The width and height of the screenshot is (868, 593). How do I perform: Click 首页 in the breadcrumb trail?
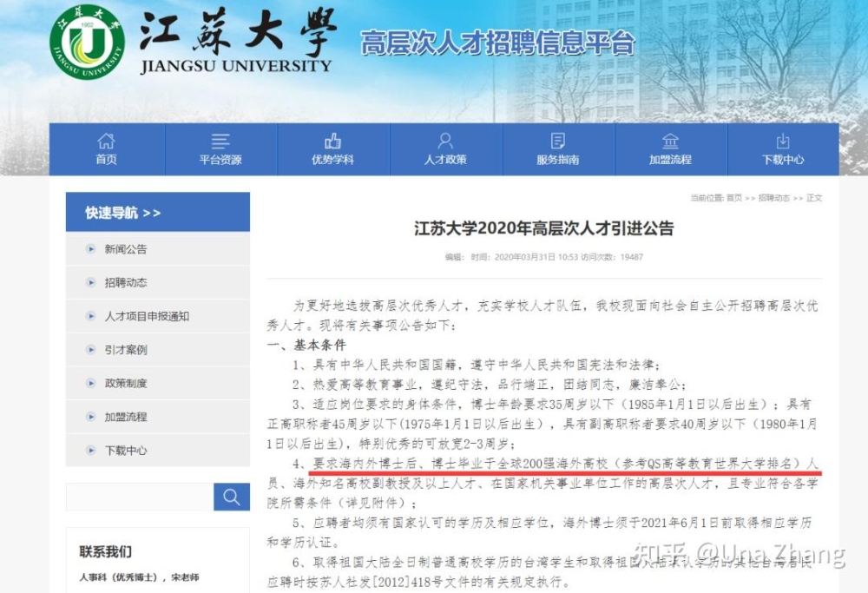pos(734,198)
